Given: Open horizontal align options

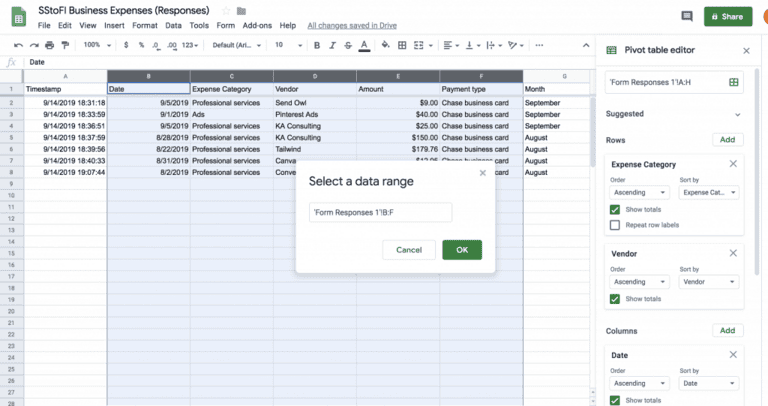Looking at the screenshot, I should 451,45.
